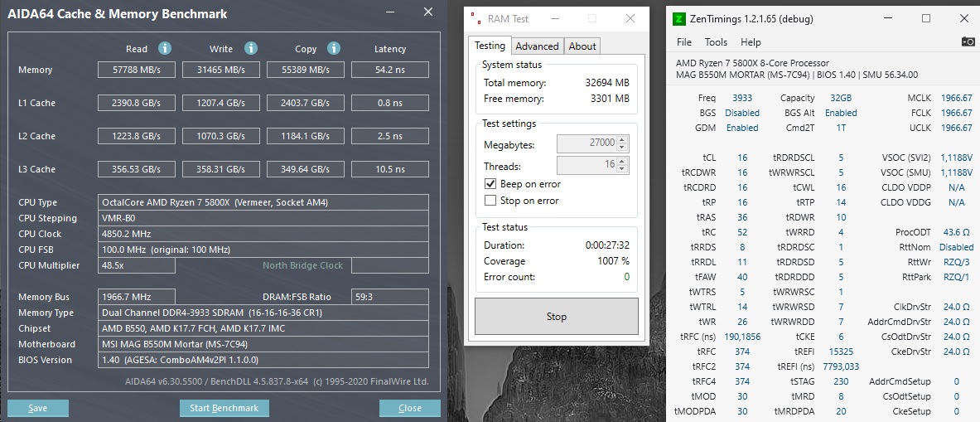980x422 pixels.
Task: Click the L3 Cache latency 10.5 ns
Action: click(x=390, y=169)
